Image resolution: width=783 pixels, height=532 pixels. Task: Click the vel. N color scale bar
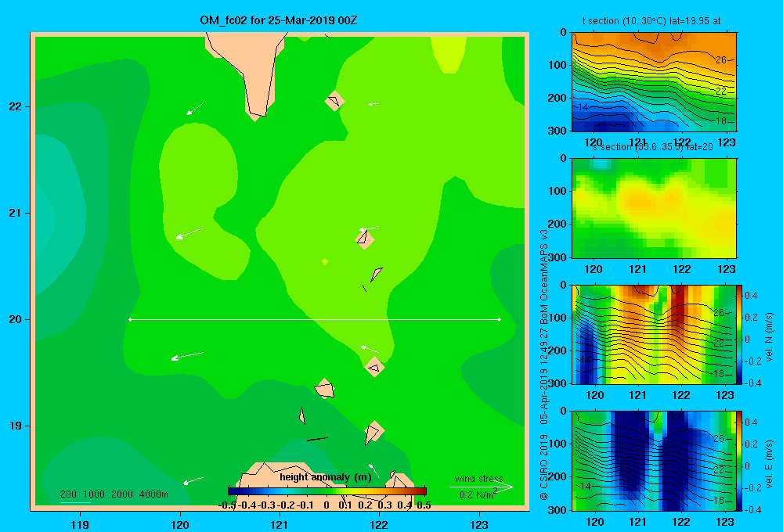click(x=739, y=334)
